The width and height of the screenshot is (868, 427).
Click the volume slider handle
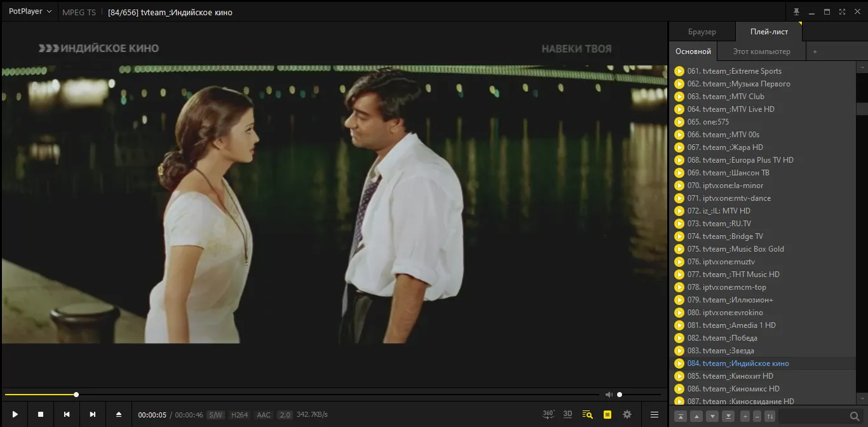[x=620, y=395]
